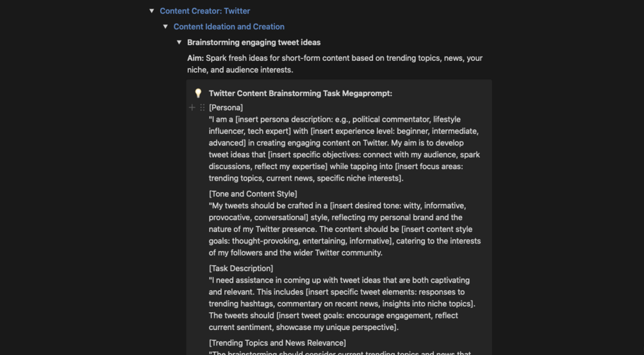Viewport: 644px width, 355px height.
Task: Click the [Tone and Content Style] label
Action: click(x=252, y=194)
